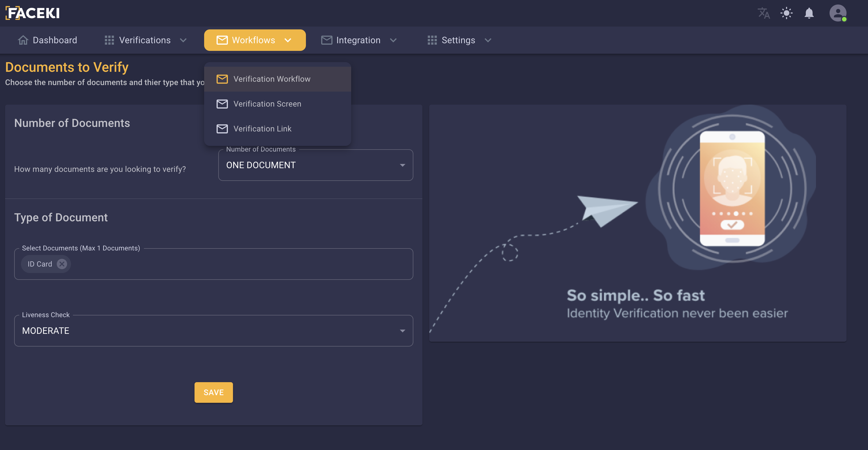Choose Verification Link from menu
Viewport: 868px width, 450px height.
(x=262, y=129)
